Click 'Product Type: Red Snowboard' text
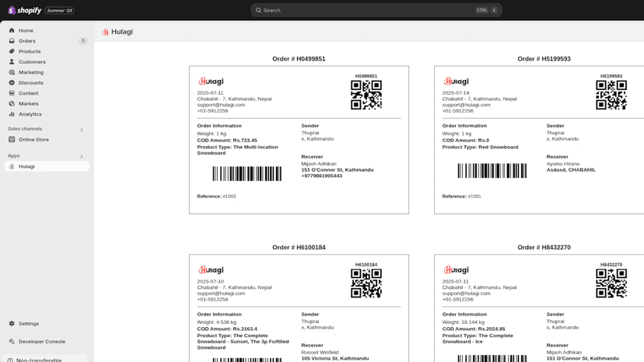Viewport: 644px width, 362px height. click(x=480, y=147)
